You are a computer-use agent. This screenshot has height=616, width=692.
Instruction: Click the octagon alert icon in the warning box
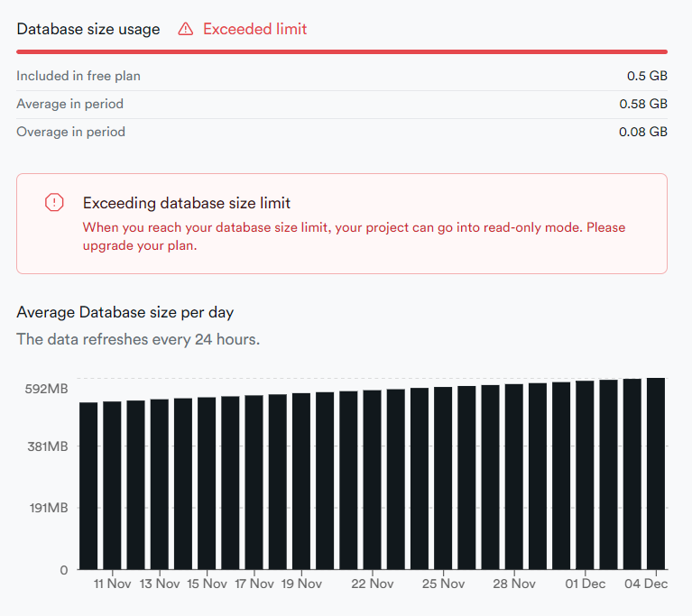54,203
